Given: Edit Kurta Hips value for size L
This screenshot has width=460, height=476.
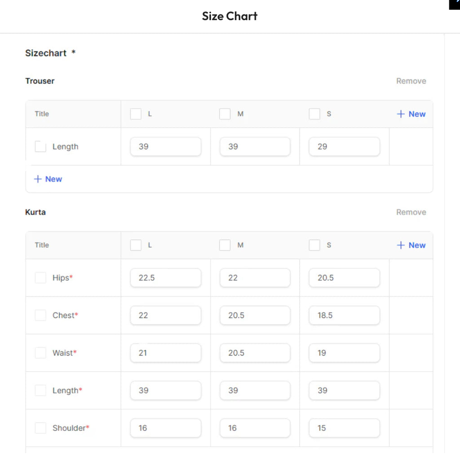Looking at the screenshot, I should coord(166,278).
